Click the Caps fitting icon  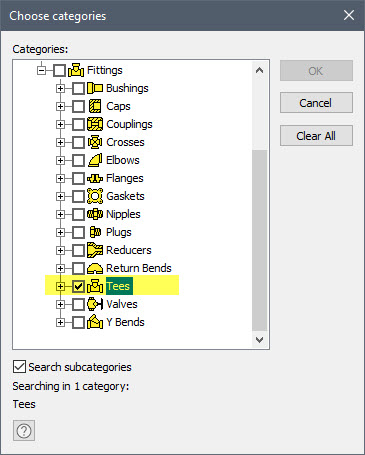[95, 106]
